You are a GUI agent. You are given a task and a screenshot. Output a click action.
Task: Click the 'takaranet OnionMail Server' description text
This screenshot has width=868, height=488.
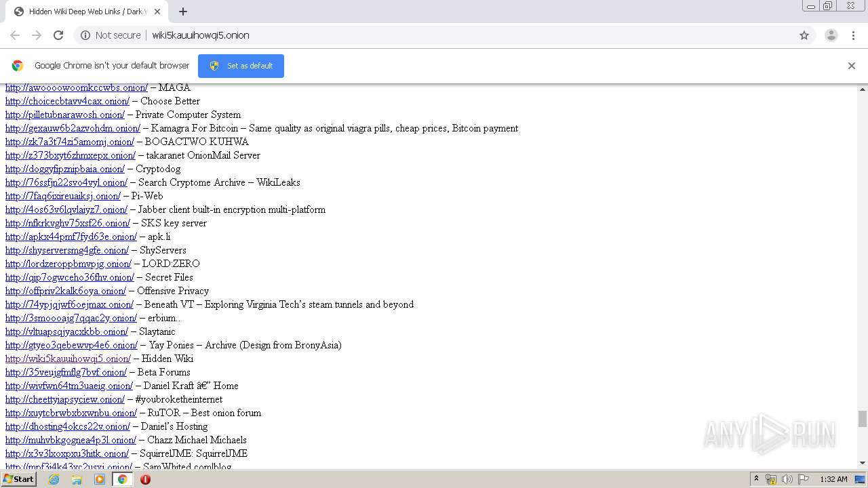pos(203,155)
